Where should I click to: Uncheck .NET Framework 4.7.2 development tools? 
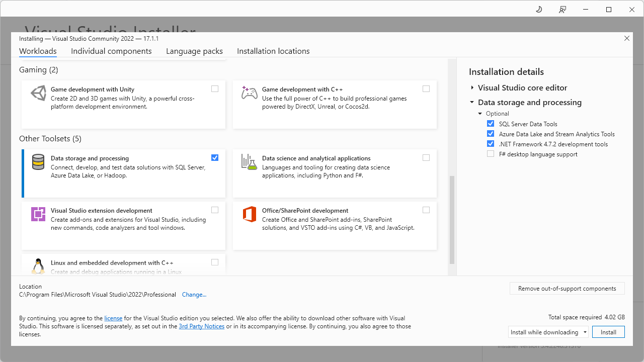491,144
